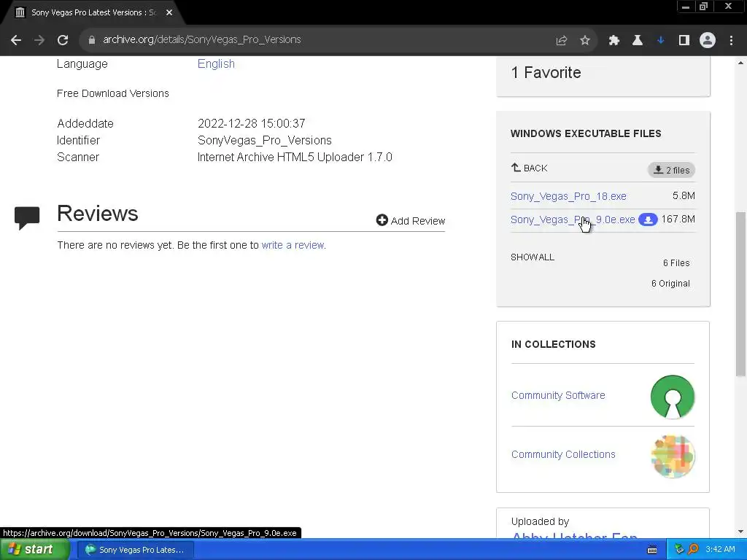
Task: Close the Sony Vegas Pro browser tab
Action: (169, 13)
